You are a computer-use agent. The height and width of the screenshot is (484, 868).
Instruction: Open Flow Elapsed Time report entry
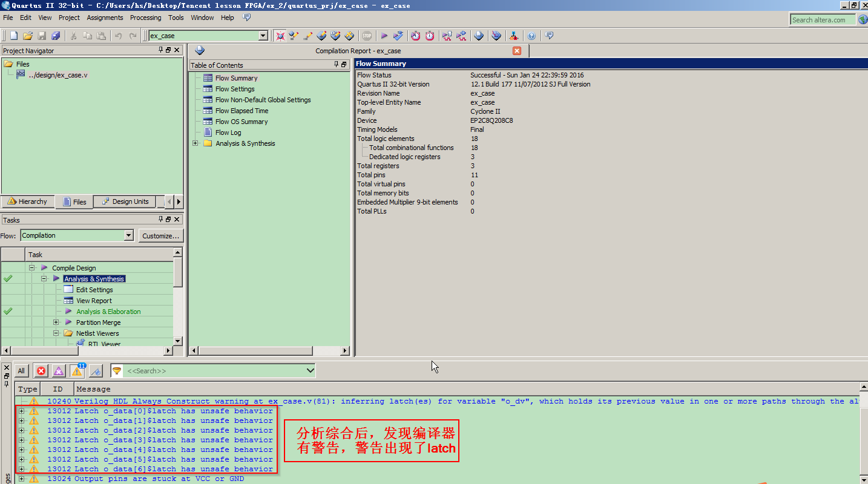(x=242, y=111)
